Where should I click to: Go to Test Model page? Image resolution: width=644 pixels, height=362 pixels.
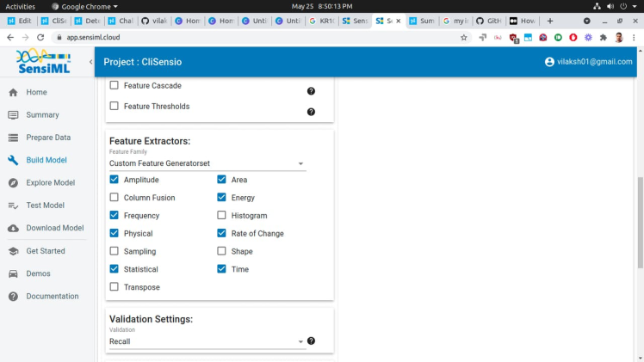[45, 206]
